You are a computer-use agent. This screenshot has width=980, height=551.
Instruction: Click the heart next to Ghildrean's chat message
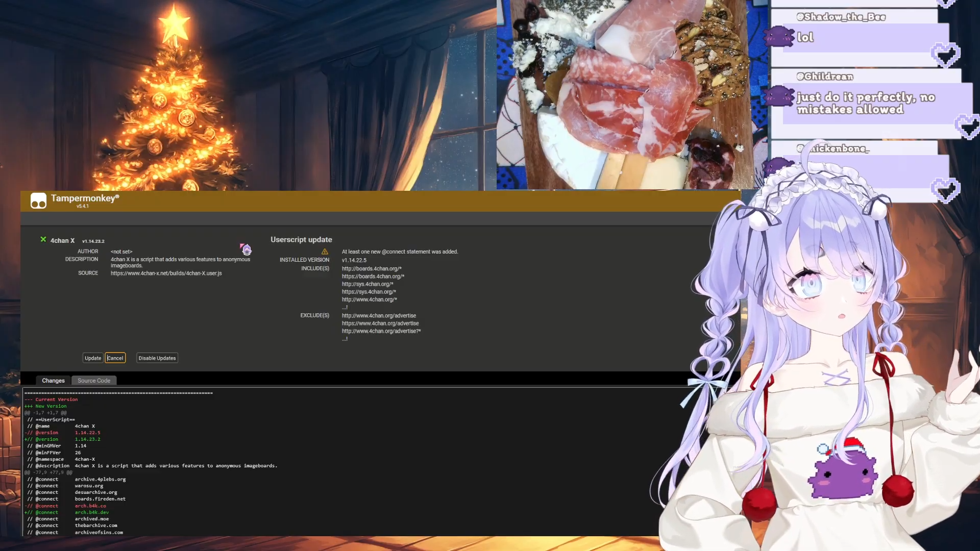pyautogui.click(x=968, y=126)
